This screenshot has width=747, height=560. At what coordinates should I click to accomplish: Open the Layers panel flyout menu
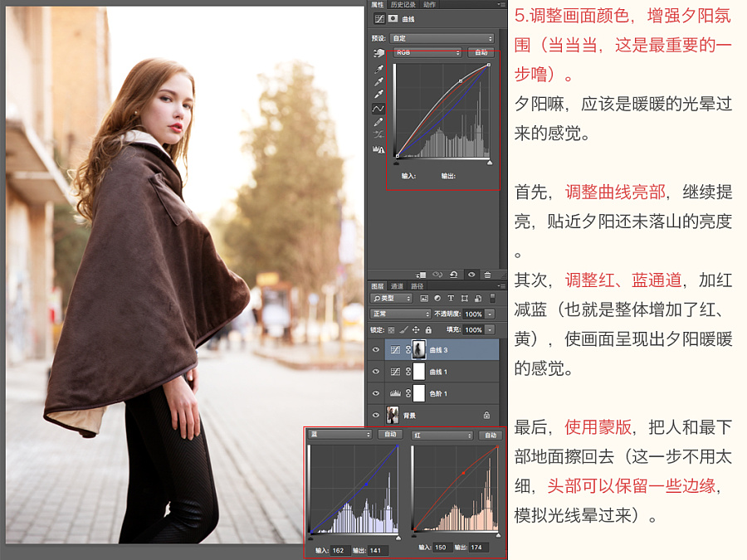pyautogui.click(x=501, y=286)
